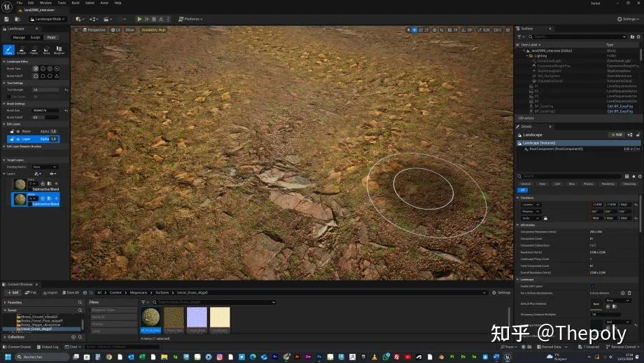Image resolution: width=644 pixels, height=363 pixels.
Task: Open the Outliner settings gear
Action: point(638,36)
